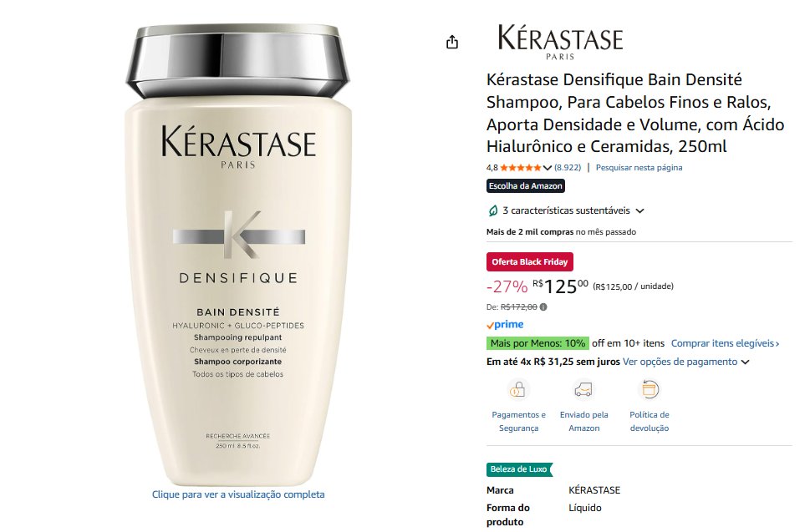Expand the star rating dropdown chevron
810x532 pixels.
tap(547, 168)
